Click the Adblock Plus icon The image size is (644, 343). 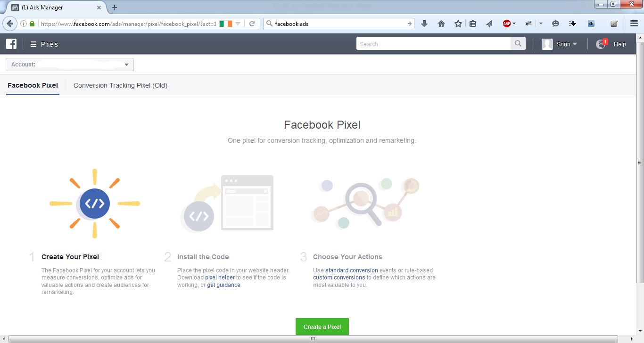[507, 24]
